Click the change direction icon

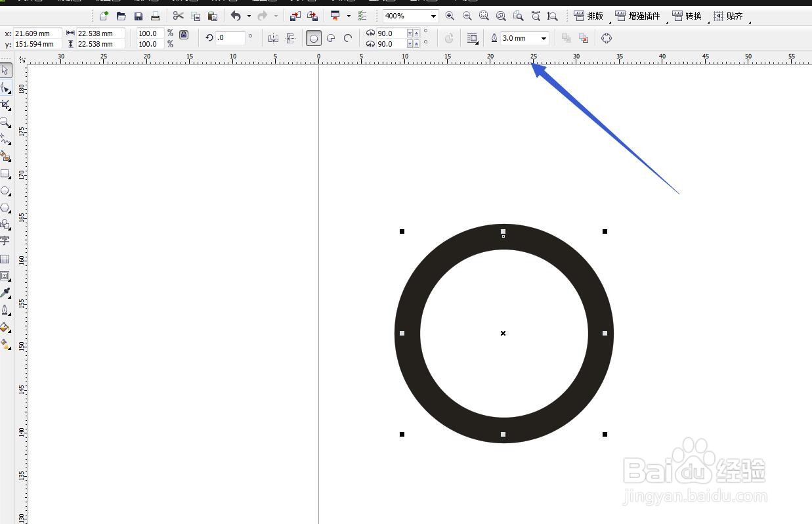[449, 38]
